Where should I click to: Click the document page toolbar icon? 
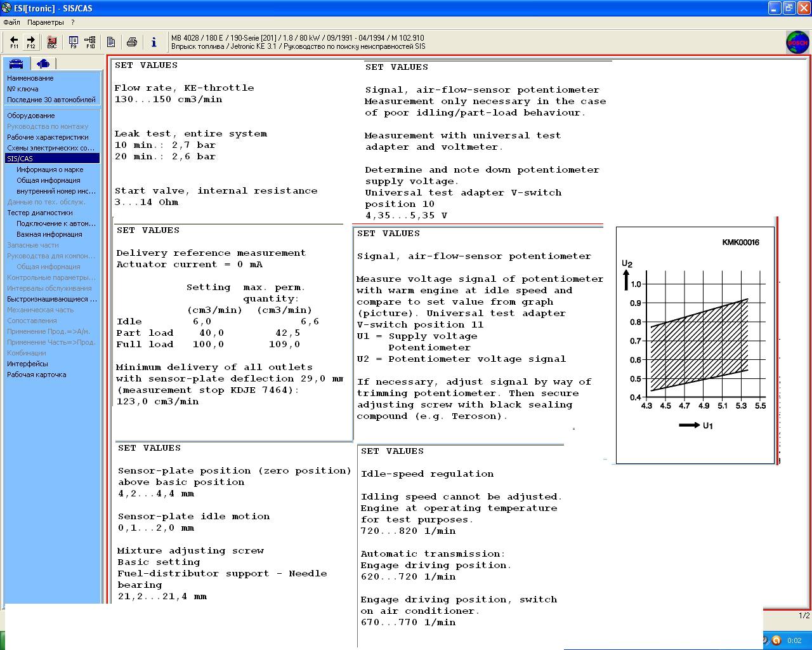click(111, 42)
